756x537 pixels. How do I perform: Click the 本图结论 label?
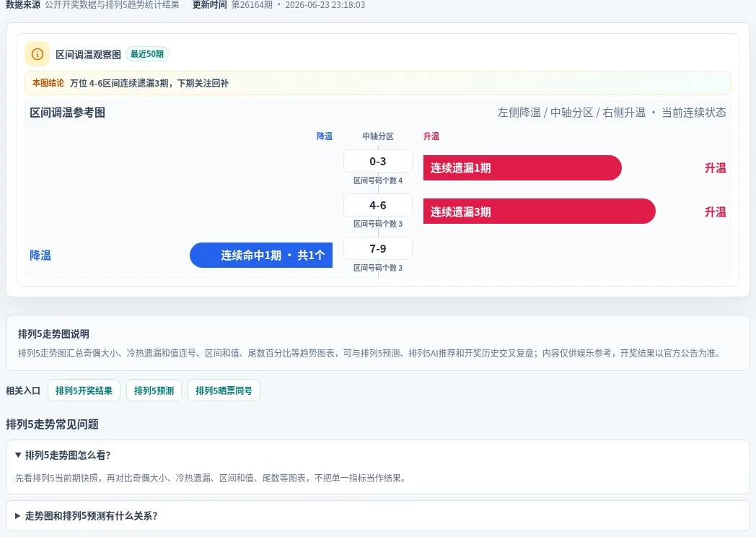[x=48, y=83]
